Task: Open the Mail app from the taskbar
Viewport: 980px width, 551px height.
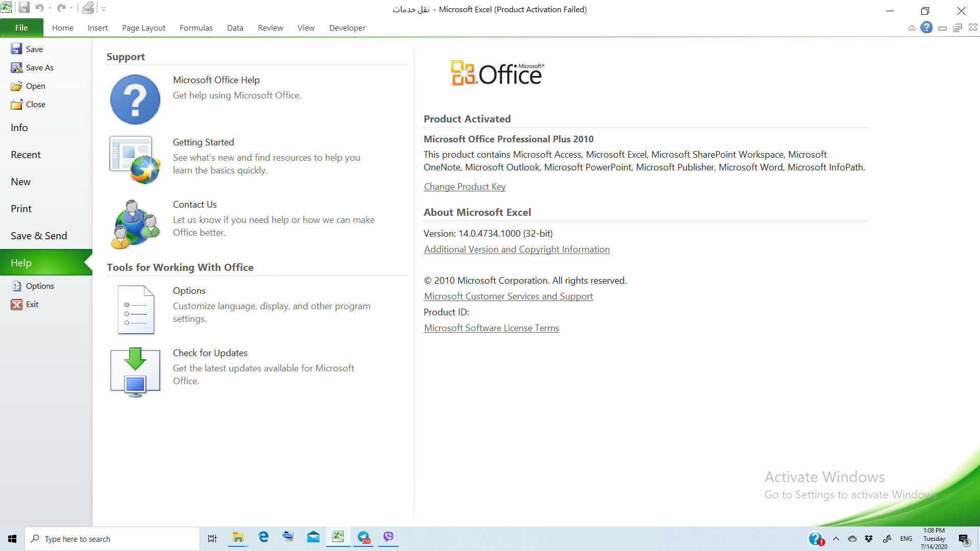Action: 313,538
